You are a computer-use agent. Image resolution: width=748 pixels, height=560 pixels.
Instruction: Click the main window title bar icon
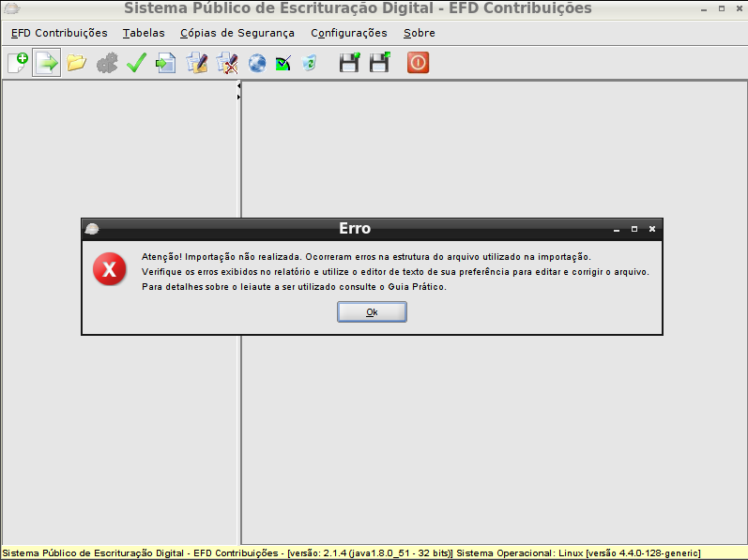[12, 8]
